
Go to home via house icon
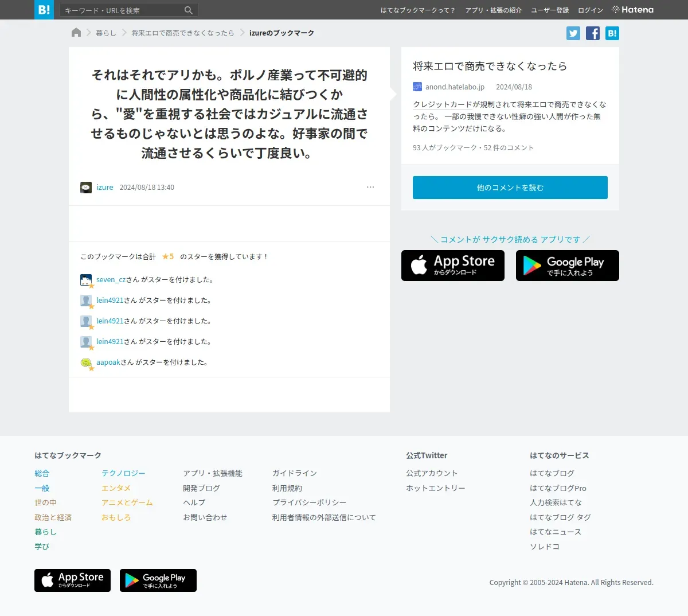coord(76,33)
